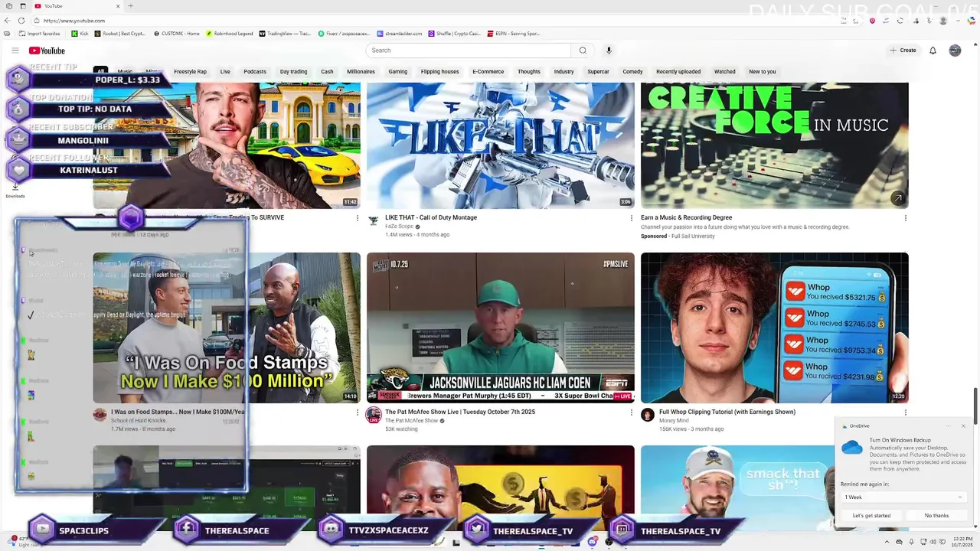The width and height of the screenshot is (980, 551).
Task: Select the E-Commerce filter chip
Action: click(488, 72)
